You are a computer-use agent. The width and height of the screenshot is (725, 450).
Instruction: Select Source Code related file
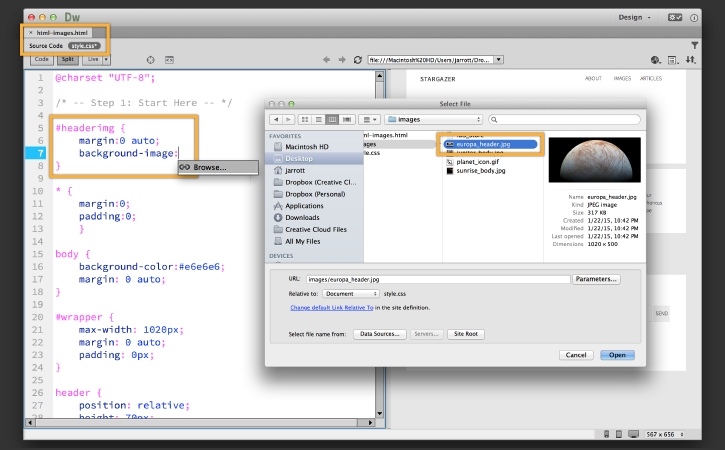pyautogui.click(x=46, y=46)
